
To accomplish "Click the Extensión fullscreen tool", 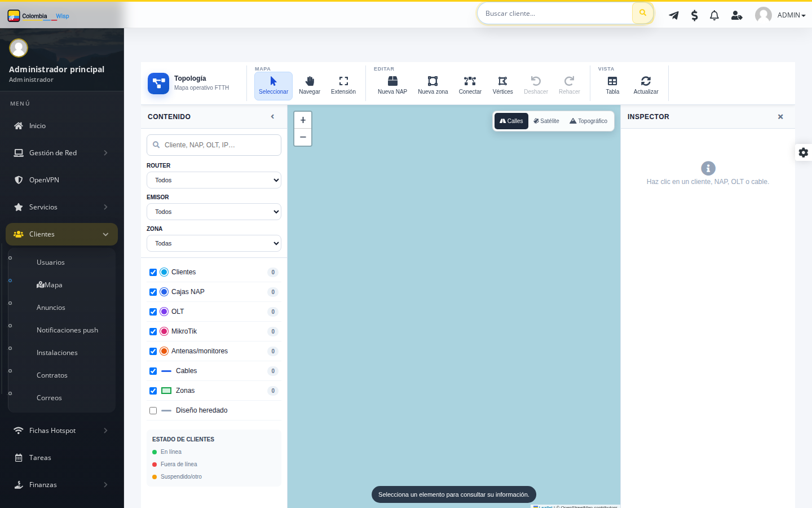I will click(x=343, y=86).
